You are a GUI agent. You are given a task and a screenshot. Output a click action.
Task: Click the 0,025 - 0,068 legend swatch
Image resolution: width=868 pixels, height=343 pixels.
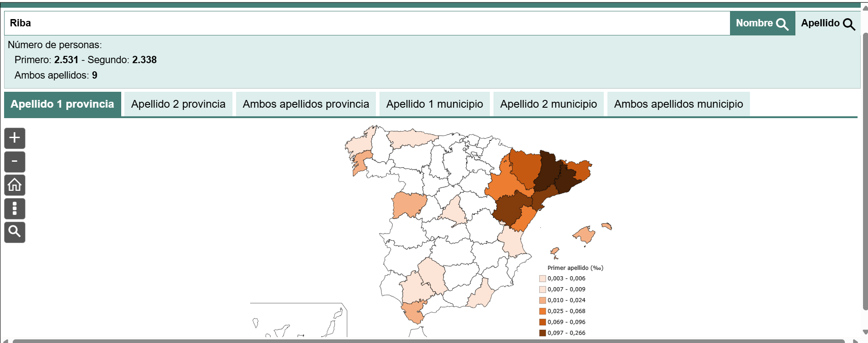542,311
